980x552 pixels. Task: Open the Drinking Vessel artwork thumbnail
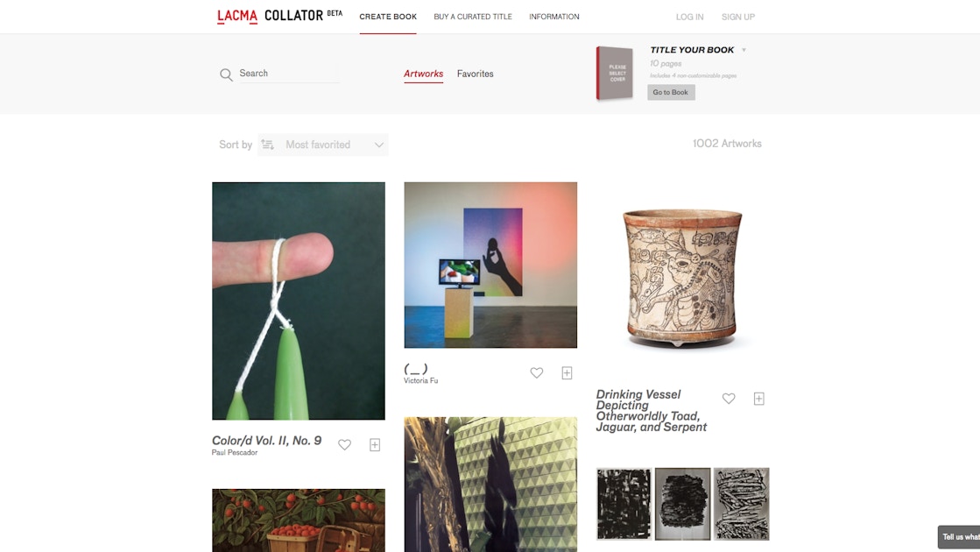tap(682, 278)
